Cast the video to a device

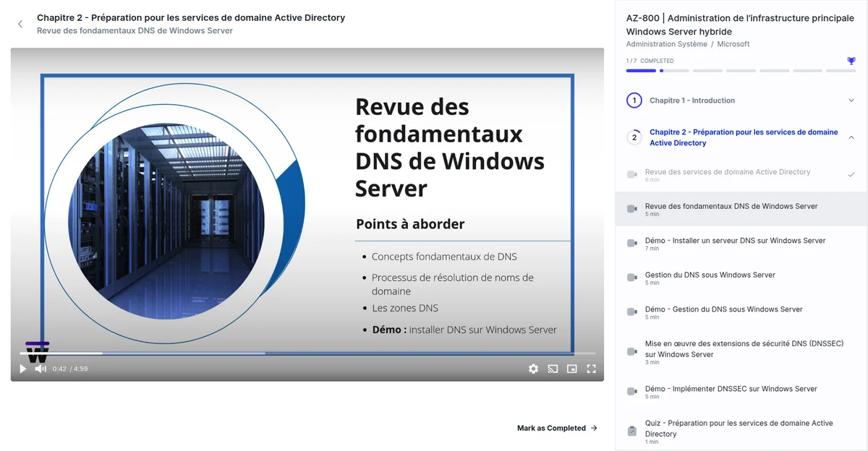coord(553,369)
